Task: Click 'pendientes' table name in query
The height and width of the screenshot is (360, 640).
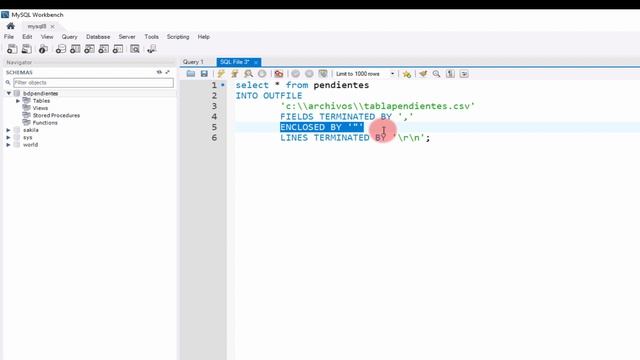Action: 341,85
